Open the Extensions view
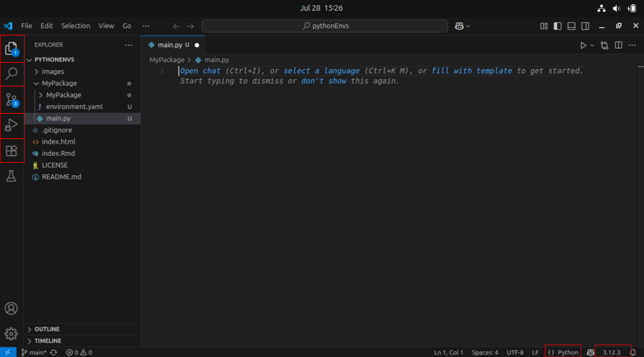644x357 pixels. tap(12, 151)
